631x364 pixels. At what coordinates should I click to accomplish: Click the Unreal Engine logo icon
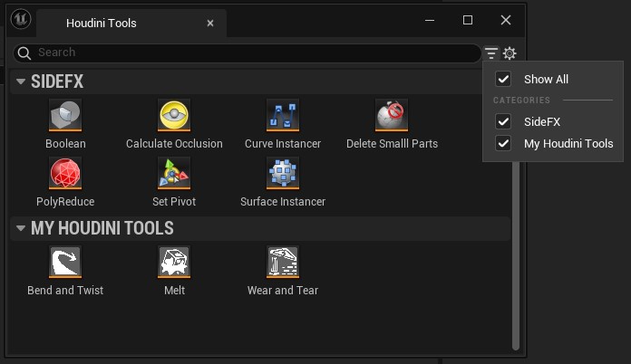[x=21, y=19]
